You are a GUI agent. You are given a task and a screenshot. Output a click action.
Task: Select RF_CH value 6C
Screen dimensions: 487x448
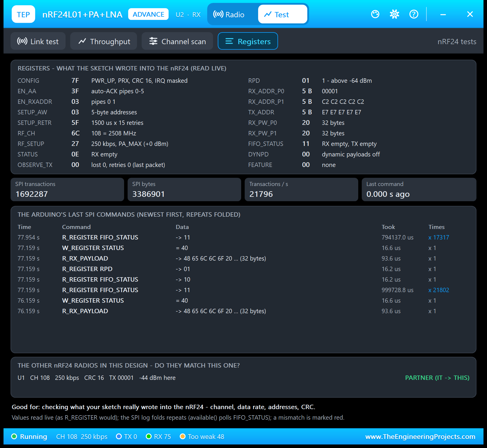76,133
